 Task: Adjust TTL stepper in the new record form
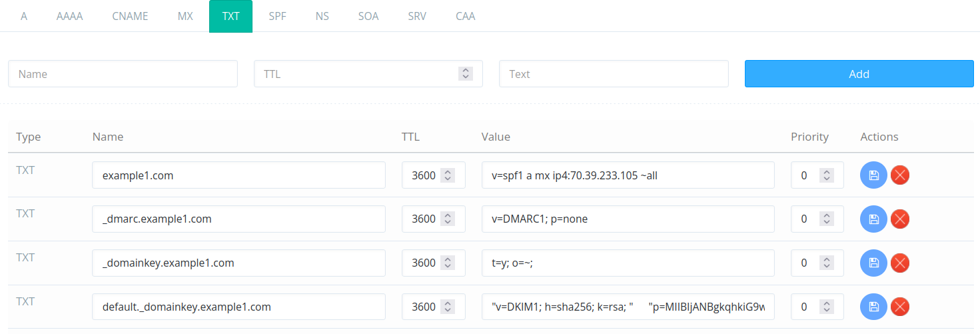466,74
